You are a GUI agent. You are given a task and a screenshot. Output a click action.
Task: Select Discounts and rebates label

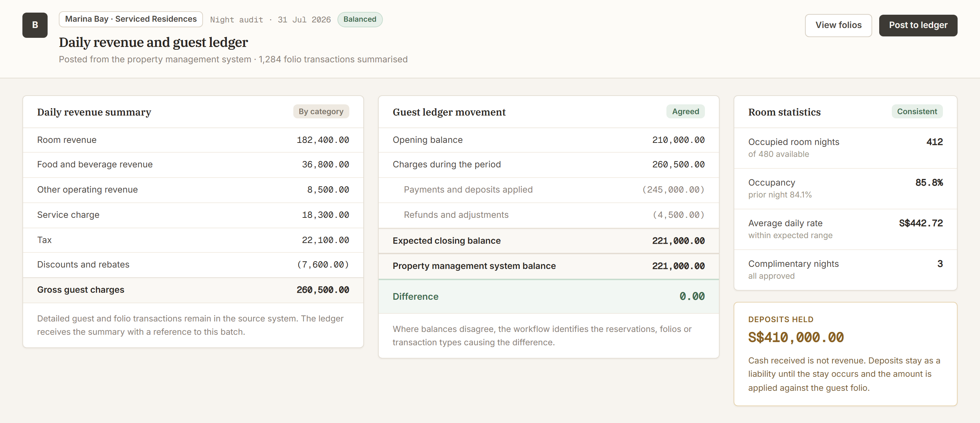point(83,265)
